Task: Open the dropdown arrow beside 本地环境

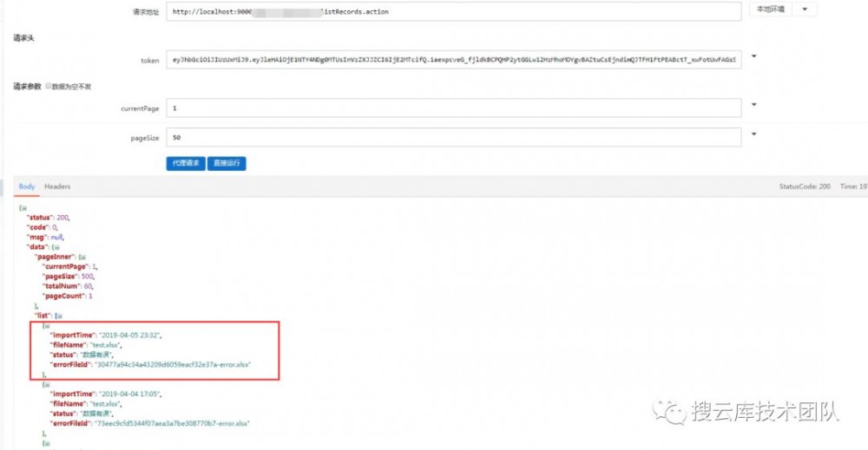Action: coord(805,10)
